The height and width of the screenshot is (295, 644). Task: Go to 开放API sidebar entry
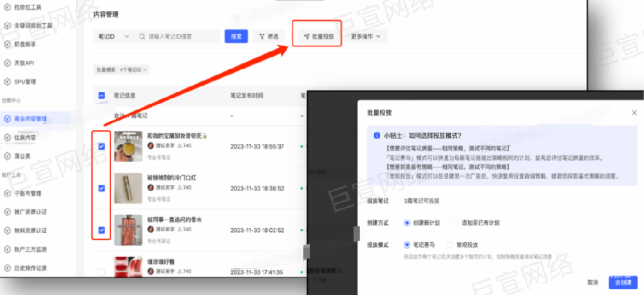point(24,63)
